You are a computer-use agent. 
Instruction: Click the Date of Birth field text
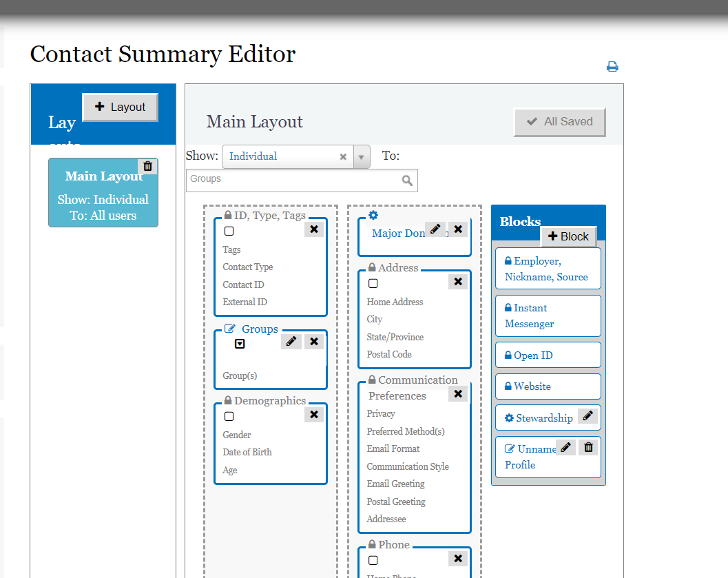247,452
